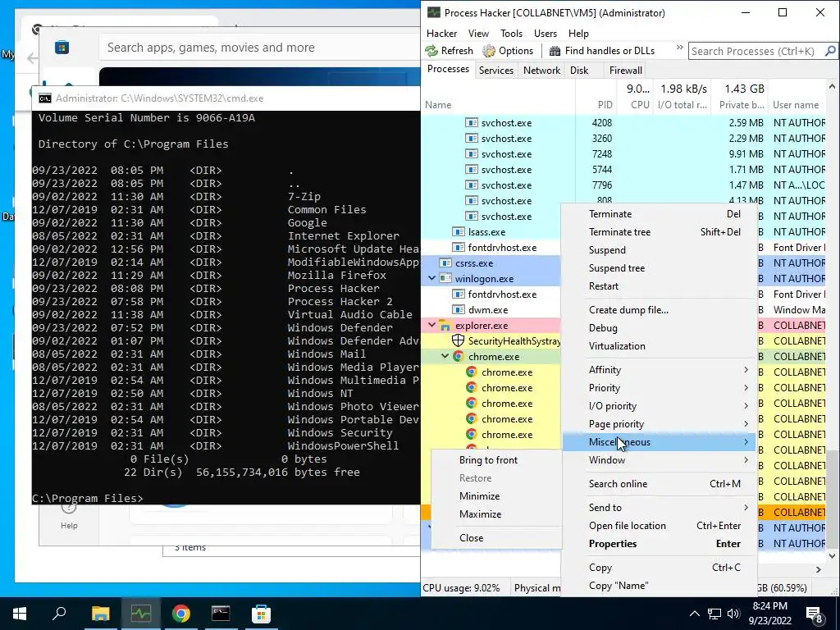Select the Processes tab
The image size is (840, 630).
[x=448, y=69]
